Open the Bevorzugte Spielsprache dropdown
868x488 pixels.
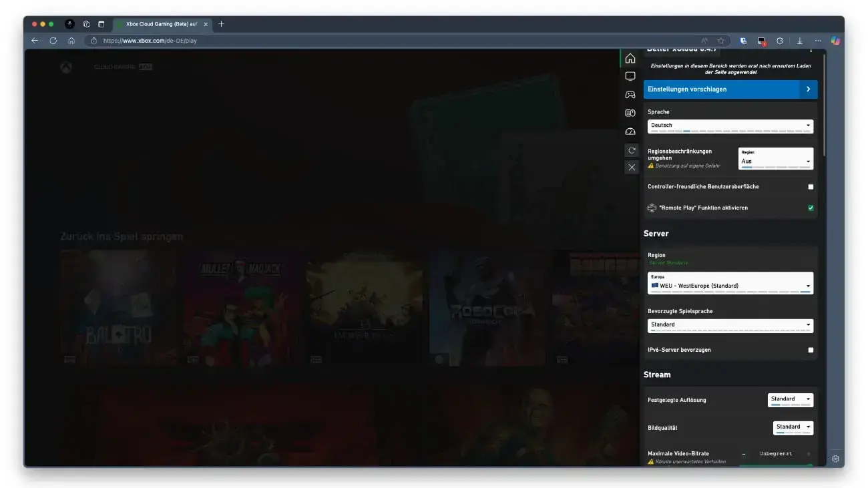tap(730, 325)
